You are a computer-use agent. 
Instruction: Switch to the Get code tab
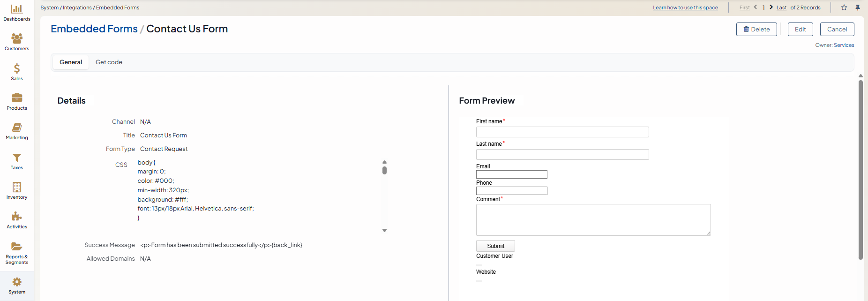(109, 62)
